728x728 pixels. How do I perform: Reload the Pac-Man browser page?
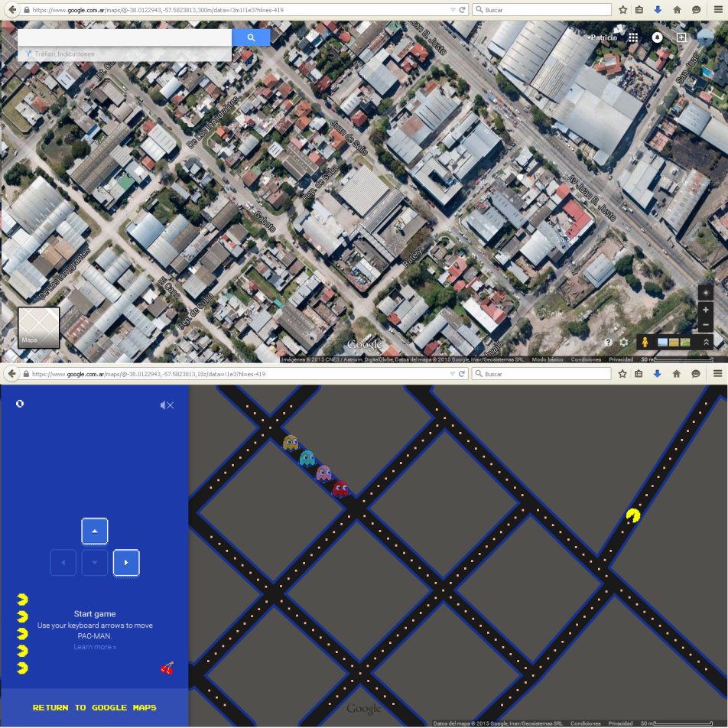pos(462,374)
